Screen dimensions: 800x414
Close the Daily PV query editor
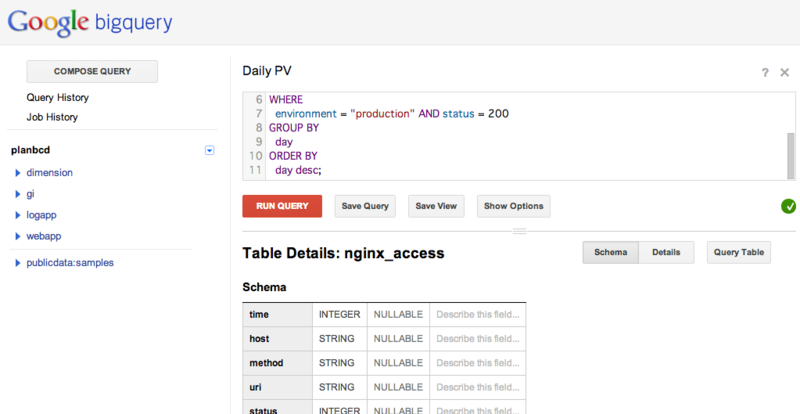tap(785, 72)
